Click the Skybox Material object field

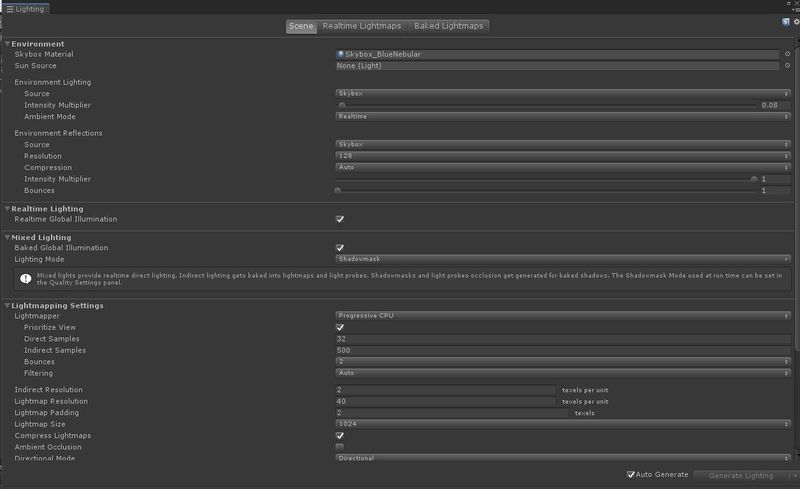[557, 54]
